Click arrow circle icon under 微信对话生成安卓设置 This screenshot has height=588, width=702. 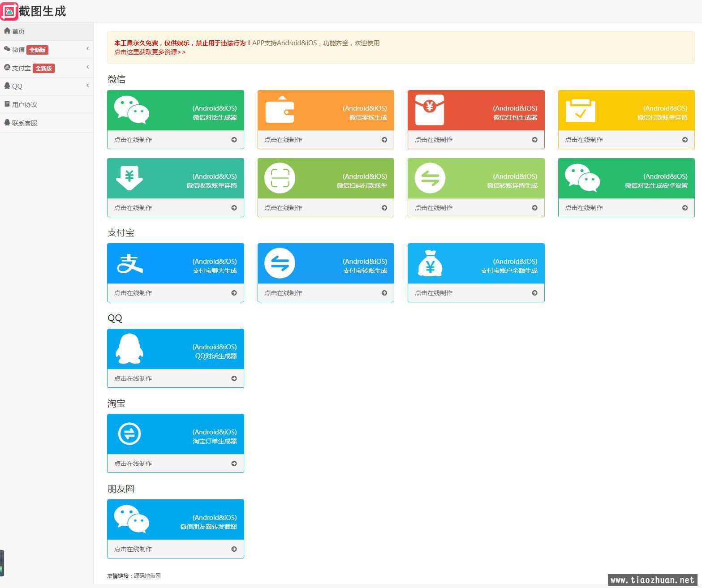pyautogui.click(x=685, y=208)
